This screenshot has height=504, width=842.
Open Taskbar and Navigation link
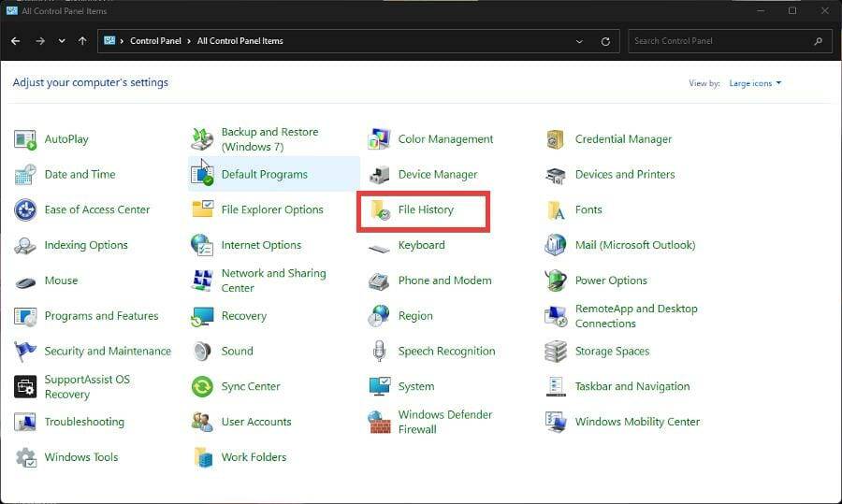click(x=632, y=387)
